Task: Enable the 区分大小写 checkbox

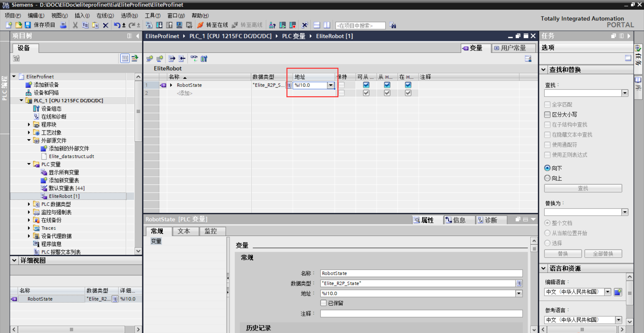Action: pos(547,115)
